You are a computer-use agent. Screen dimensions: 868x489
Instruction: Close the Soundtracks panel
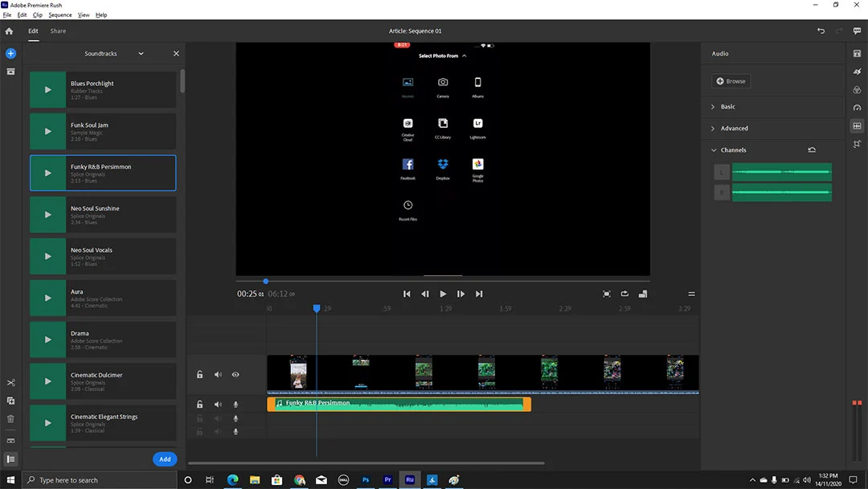coord(176,54)
